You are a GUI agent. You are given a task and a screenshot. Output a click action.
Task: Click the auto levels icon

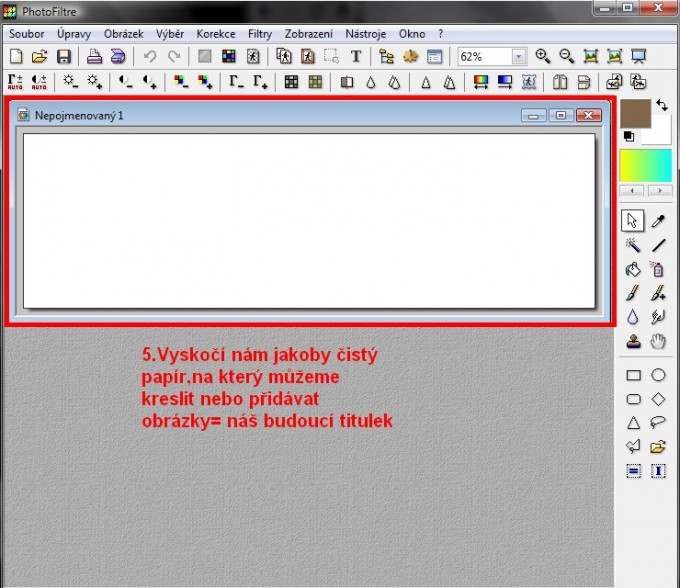[x=15, y=82]
